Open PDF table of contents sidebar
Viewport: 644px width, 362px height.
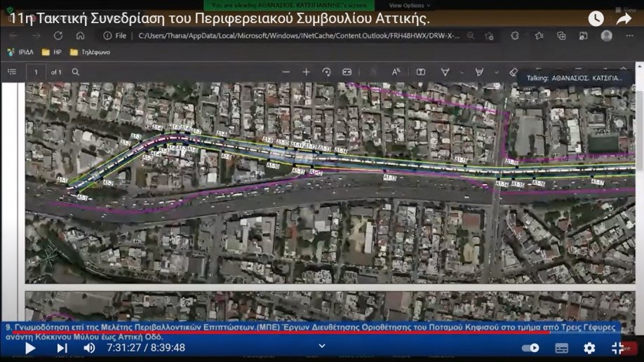12,72
